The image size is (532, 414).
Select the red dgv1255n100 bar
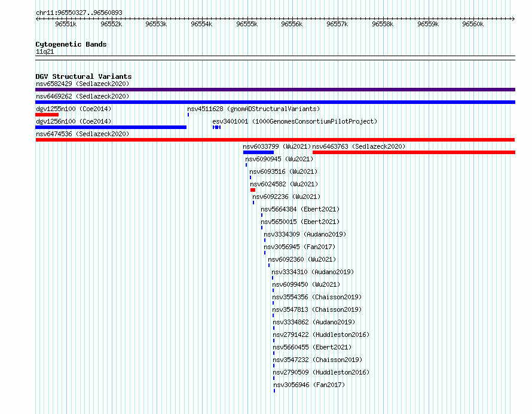(x=47, y=115)
